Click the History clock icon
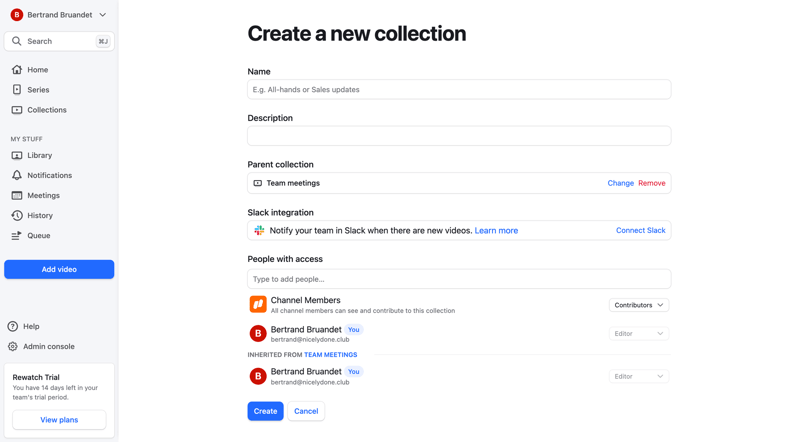 [x=17, y=216]
